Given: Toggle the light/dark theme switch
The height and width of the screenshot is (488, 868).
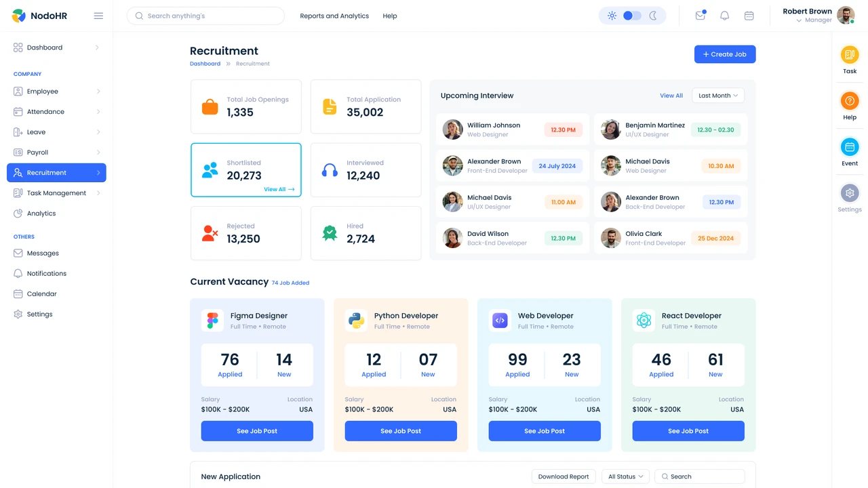Looking at the screenshot, I should point(632,16).
